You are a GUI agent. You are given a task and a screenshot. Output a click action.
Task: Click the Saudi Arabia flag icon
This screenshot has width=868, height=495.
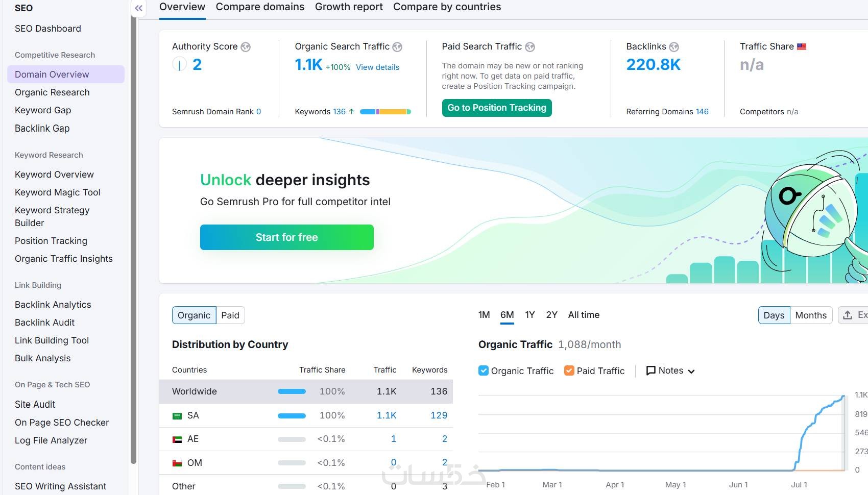point(177,416)
